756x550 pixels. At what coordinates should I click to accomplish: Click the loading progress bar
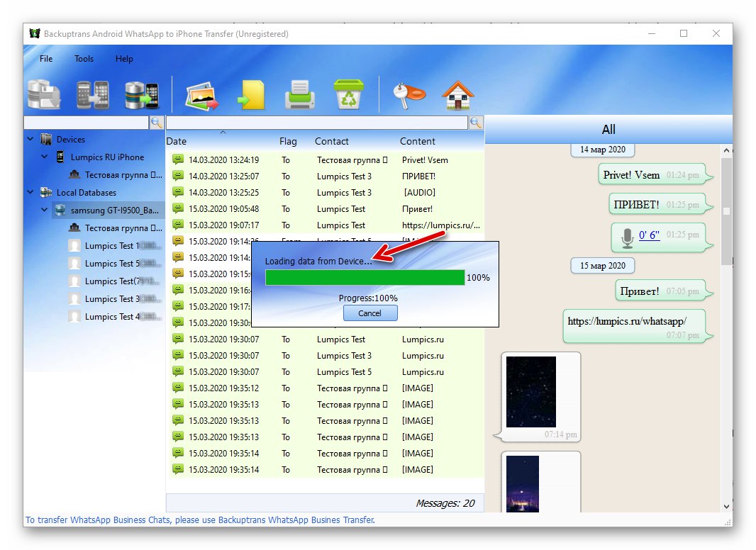tap(365, 277)
